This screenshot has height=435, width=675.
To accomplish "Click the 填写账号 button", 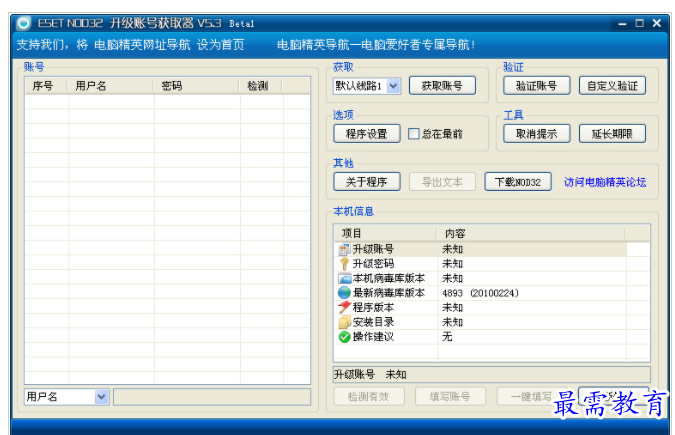I will click(450, 397).
